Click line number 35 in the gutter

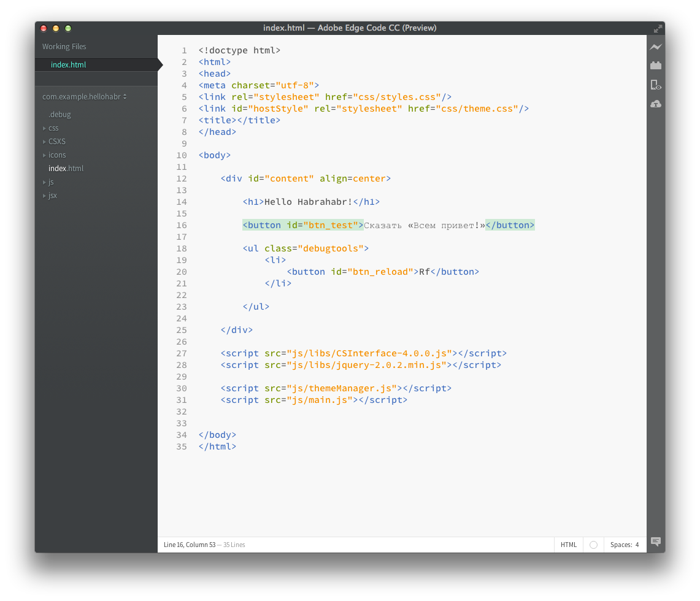(181, 446)
